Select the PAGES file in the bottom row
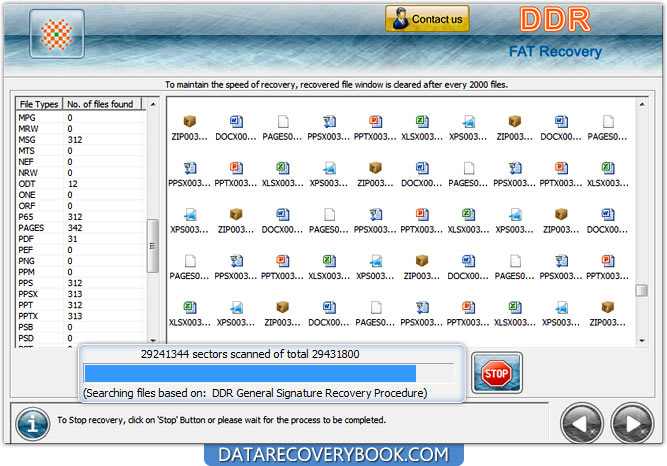 click(x=375, y=314)
